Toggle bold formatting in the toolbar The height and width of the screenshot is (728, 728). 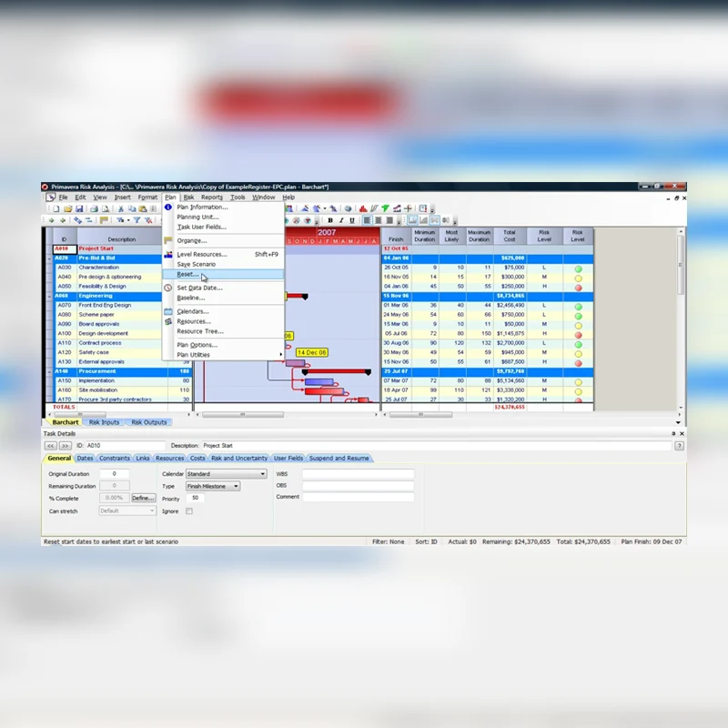coord(329,220)
